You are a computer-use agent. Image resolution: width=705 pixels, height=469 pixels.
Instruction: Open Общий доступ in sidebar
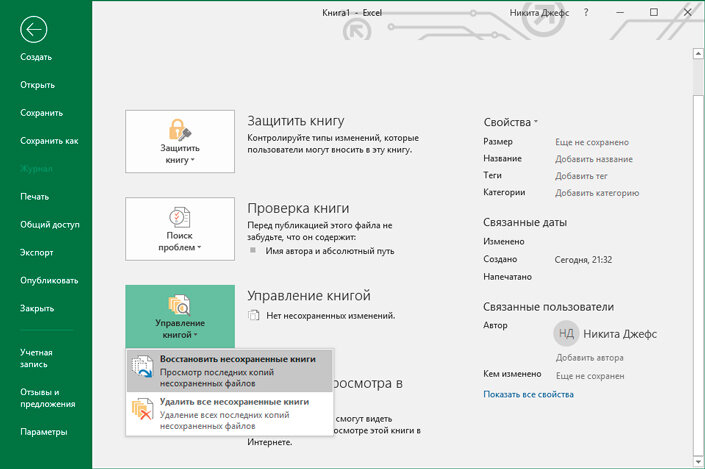click(x=50, y=224)
